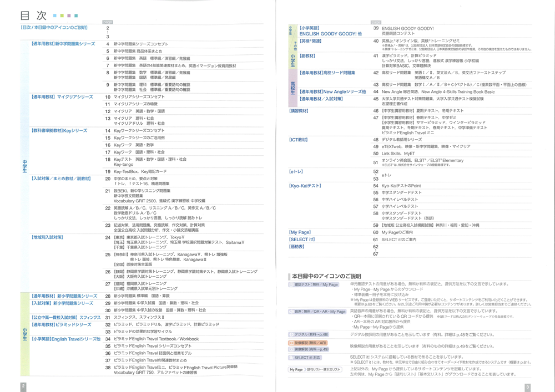Click the 本目録中のアイコンのご説明 legend heading

(326, 276)
